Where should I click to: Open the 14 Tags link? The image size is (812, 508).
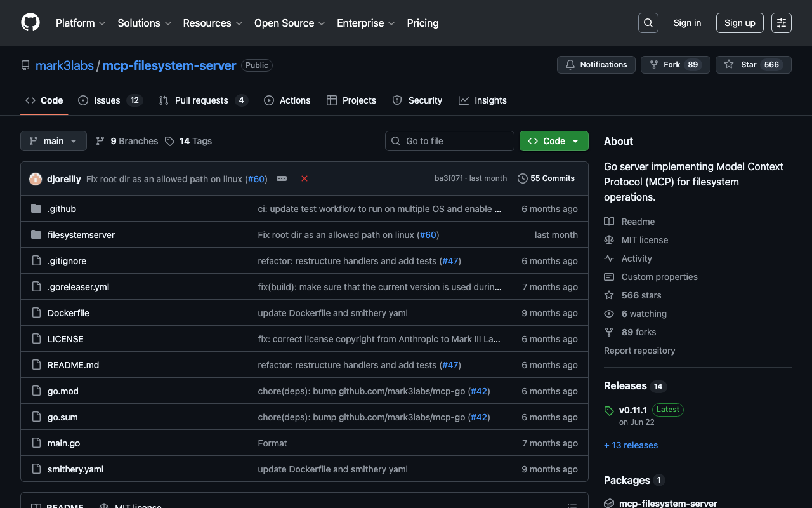tap(188, 141)
